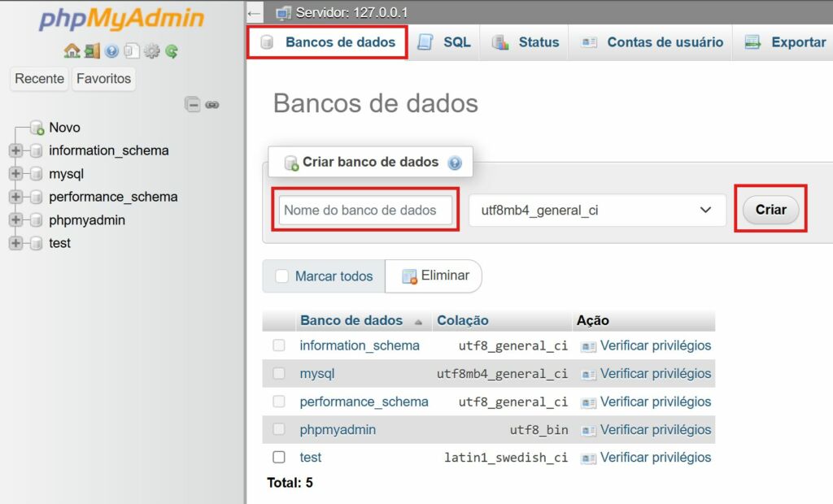Open the Status tab
The image size is (833, 504).
(x=525, y=42)
